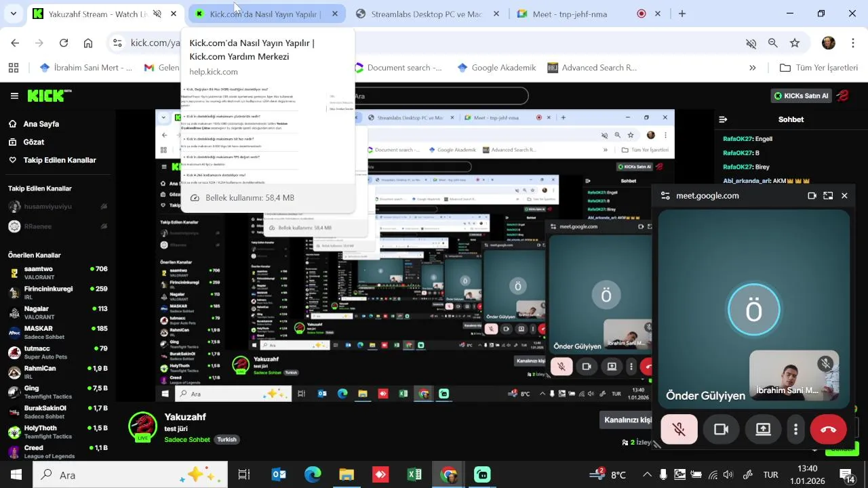
Task: Open Excel from the taskbar
Action: pos(414,474)
